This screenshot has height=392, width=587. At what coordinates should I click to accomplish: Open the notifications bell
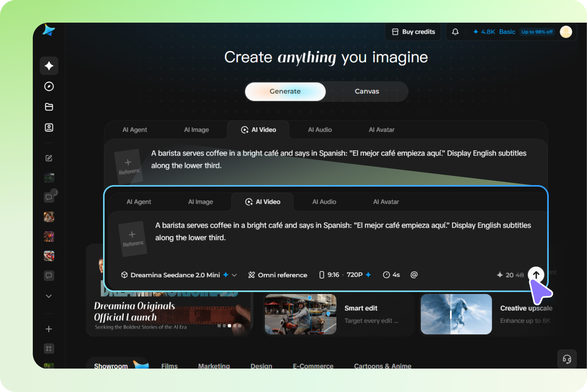coord(455,32)
